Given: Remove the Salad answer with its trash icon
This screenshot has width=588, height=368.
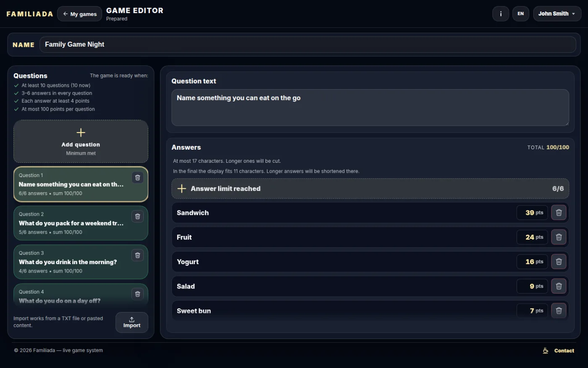Looking at the screenshot, I should 559,286.
